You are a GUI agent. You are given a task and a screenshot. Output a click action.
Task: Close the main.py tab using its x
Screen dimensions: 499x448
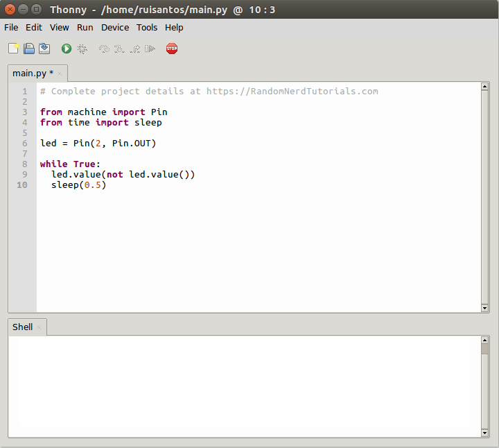60,74
